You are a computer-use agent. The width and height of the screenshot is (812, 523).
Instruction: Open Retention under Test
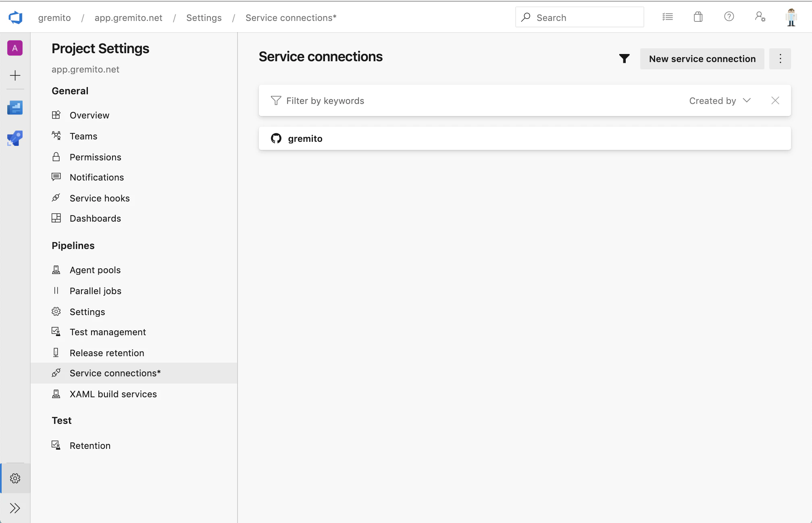point(134,446)
